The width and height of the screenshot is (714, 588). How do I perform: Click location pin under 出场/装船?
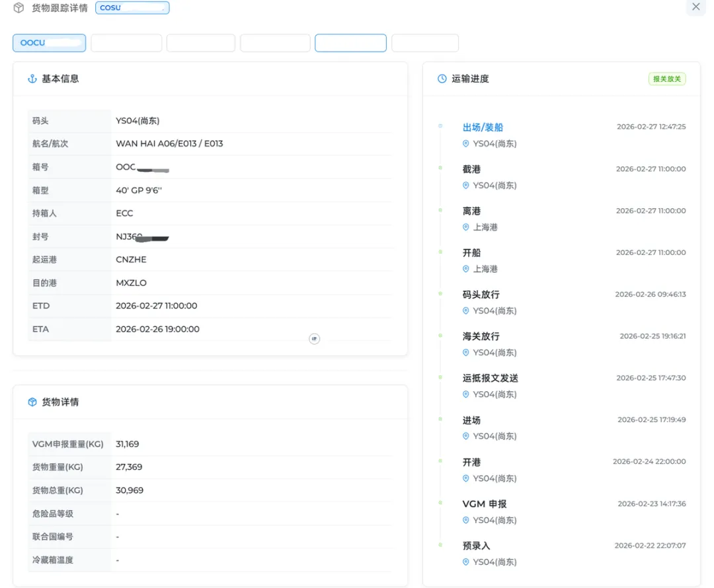(466, 144)
